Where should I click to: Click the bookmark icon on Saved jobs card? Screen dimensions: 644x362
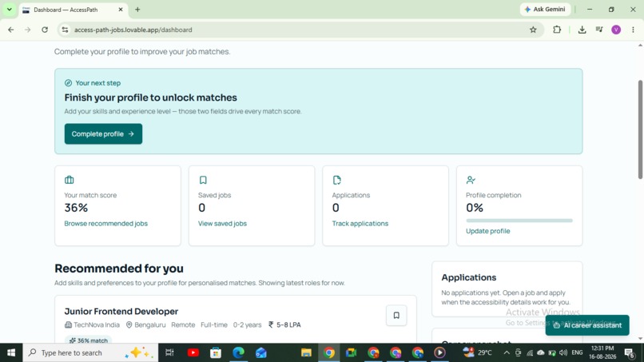click(203, 180)
